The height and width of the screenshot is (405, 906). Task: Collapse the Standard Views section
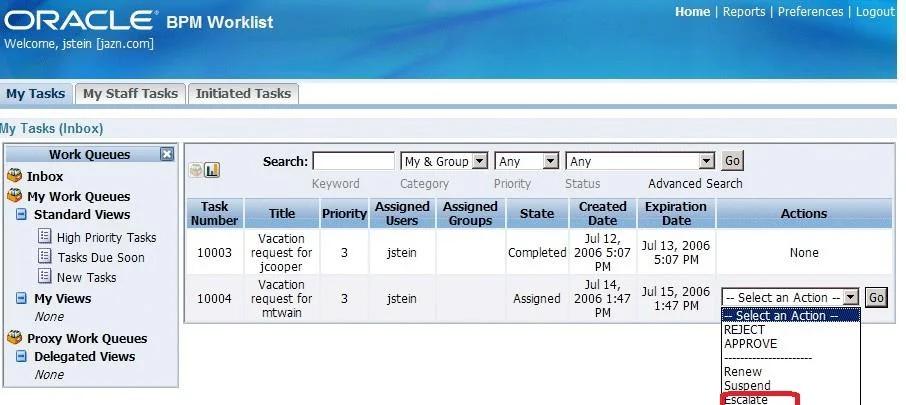click(21, 214)
